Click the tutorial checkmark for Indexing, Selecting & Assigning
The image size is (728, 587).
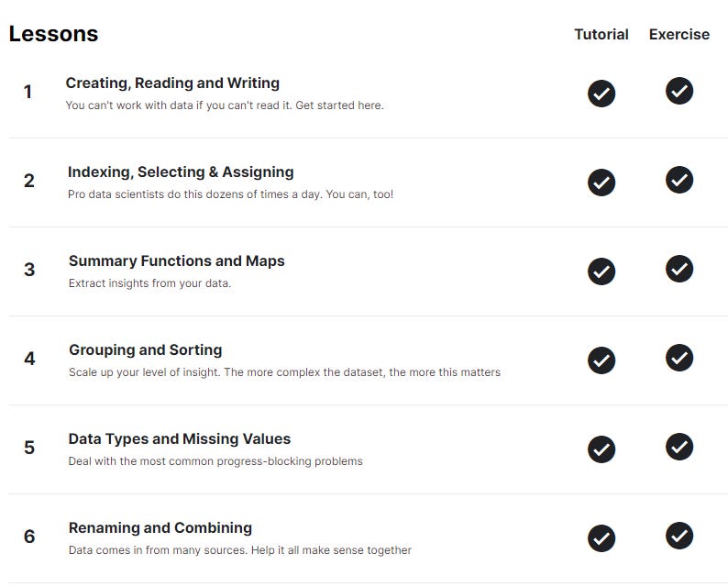coord(601,183)
